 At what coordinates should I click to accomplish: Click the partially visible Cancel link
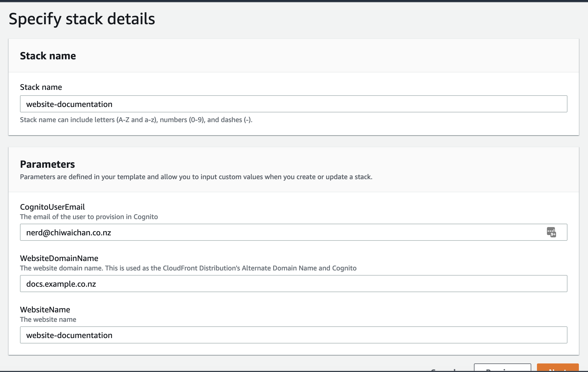pyautogui.click(x=444, y=370)
